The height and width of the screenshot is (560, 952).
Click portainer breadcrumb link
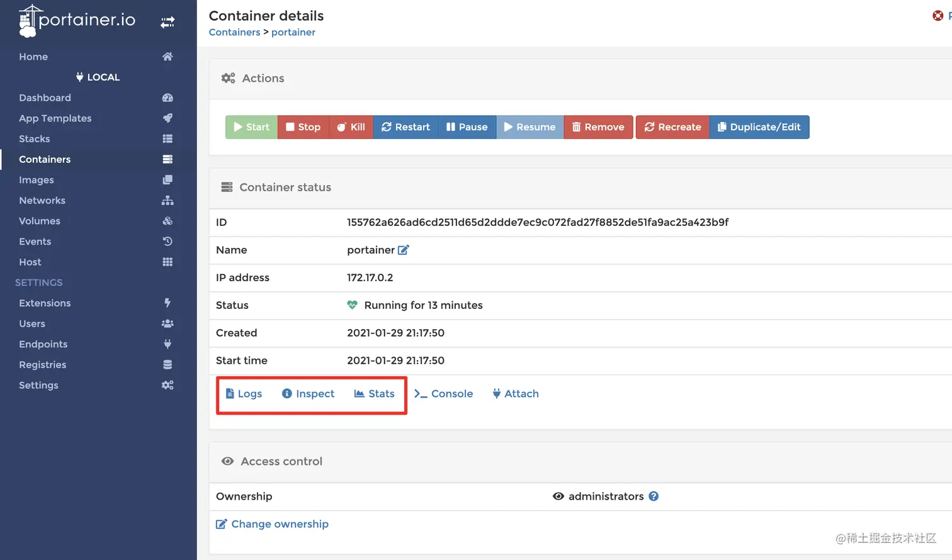[293, 32]
